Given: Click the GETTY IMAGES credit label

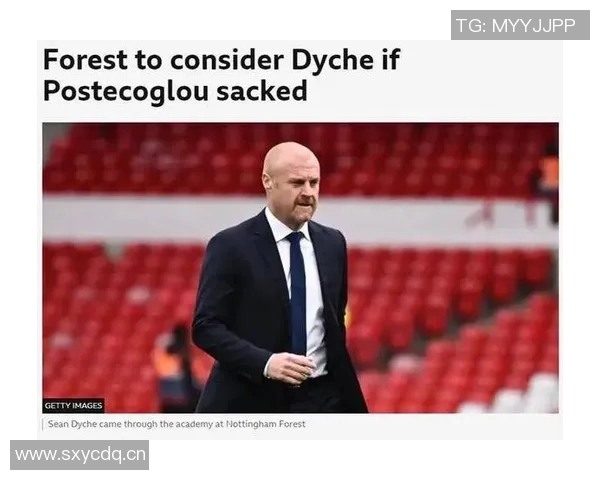Looking at the screenshot, I should tap(73, 406).
